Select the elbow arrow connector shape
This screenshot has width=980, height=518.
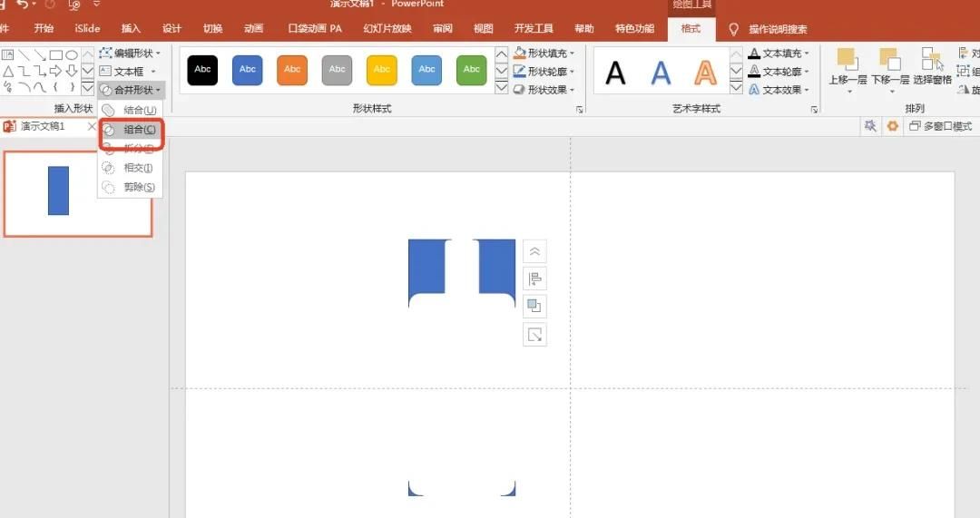click(40, 72)
